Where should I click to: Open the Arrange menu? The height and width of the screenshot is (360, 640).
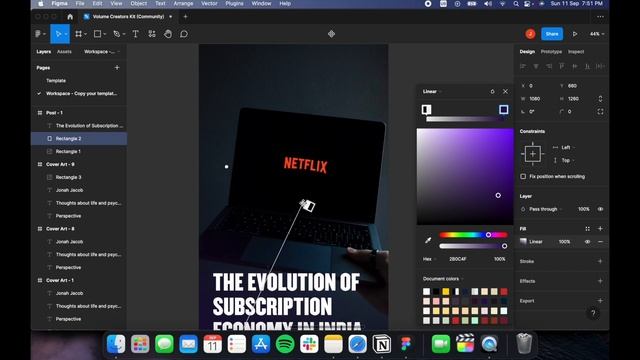pyautogui.click(x=183, y=3)
